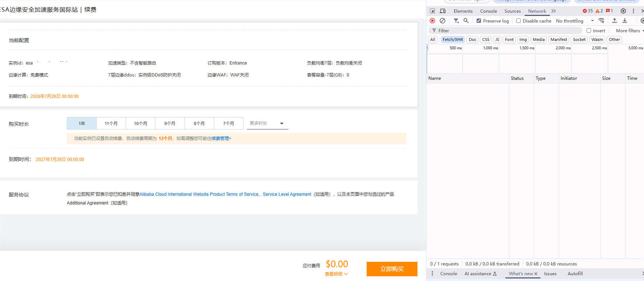644x281 pixels.
Task: Select the 11个月 purchase duration
Action: tap(111, 123)
